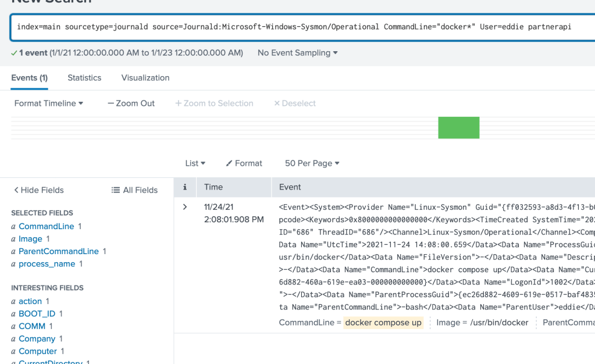Image resolution: width=595 pixels, height=364 pixels.
Task: Select the ParentCommandLine field
Action: pos(58,251)
